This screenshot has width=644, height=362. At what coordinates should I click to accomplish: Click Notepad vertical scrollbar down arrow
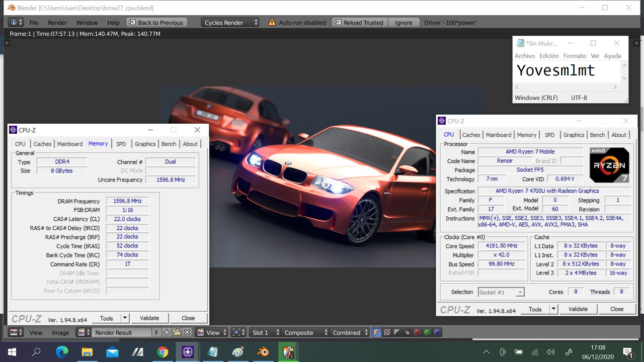point(624,78)
